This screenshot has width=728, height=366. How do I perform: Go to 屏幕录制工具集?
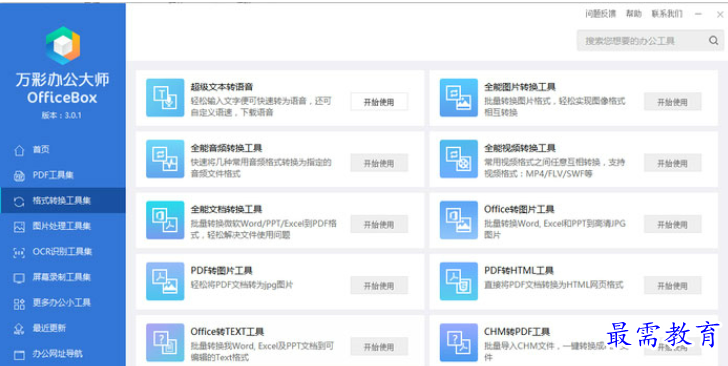point(63,277)
